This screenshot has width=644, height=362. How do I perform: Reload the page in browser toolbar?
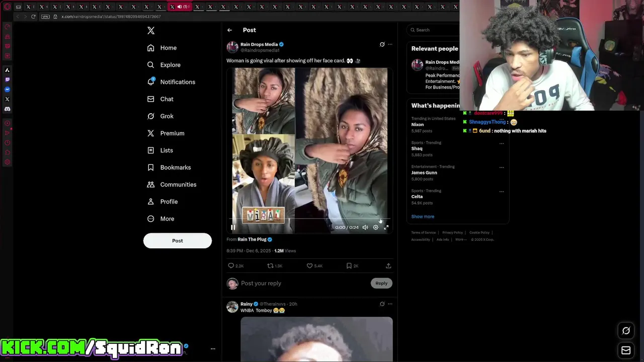(33, 17)
